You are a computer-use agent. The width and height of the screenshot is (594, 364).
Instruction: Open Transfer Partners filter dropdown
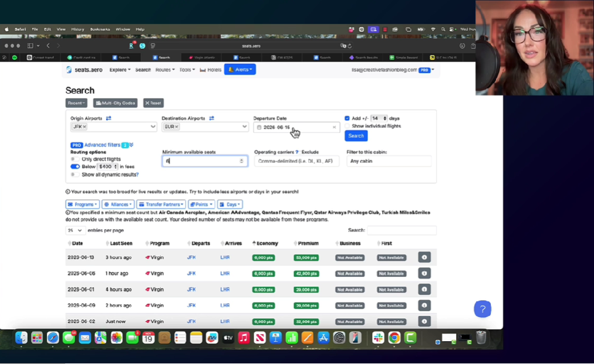point(161,205)
